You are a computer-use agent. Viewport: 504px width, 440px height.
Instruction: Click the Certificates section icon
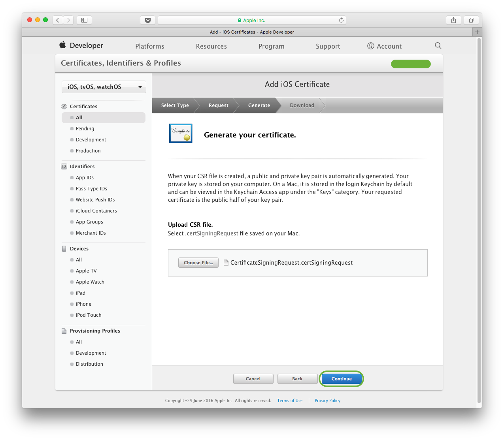pyautogui.click(x=64, y=107)
